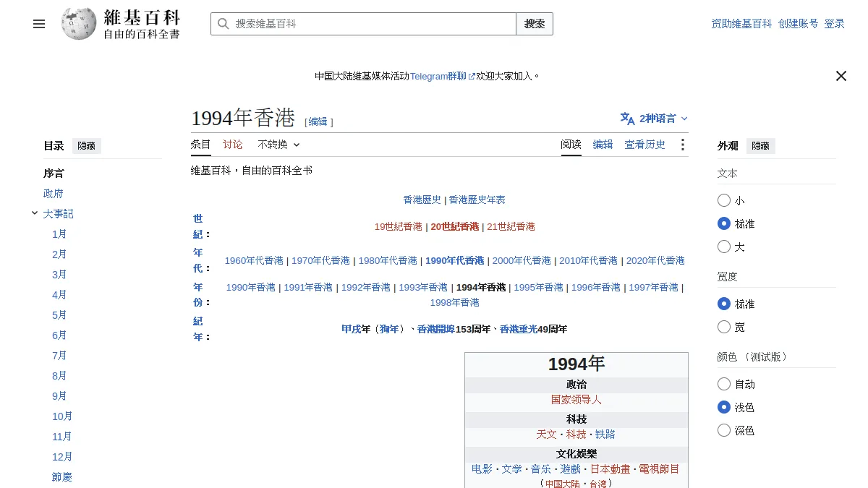Select standard text size option

[x=724, y=223]
